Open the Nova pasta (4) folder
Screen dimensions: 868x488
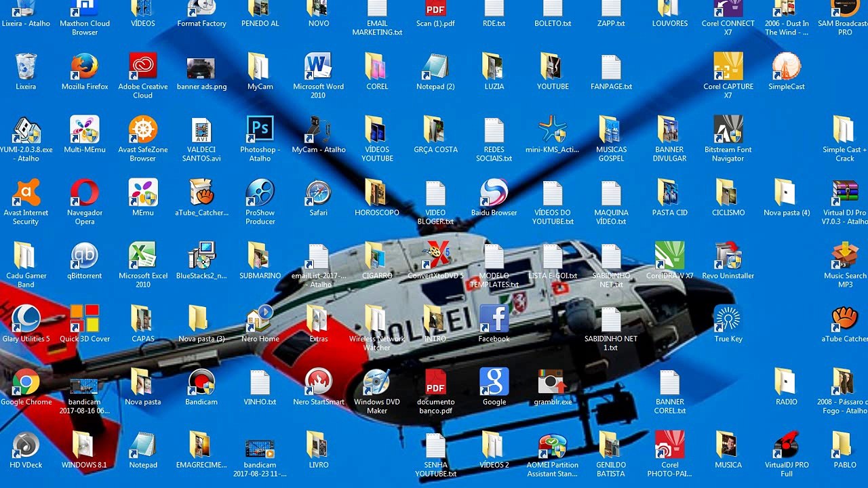click(x=787, y=193)
